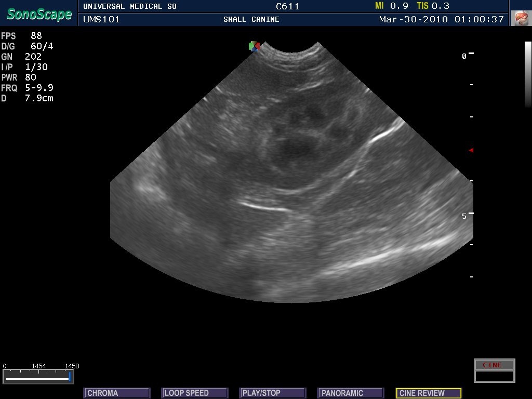The width and height of the screenshot is (532, 399).
Task: Click the liver exam preset icon
Action: (520, 18)
